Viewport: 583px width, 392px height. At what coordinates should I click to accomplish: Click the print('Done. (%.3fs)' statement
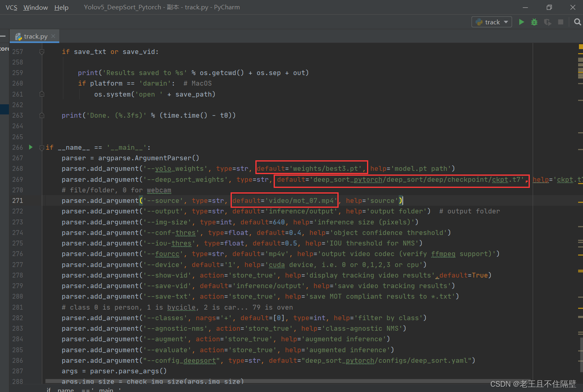point(149,115)
